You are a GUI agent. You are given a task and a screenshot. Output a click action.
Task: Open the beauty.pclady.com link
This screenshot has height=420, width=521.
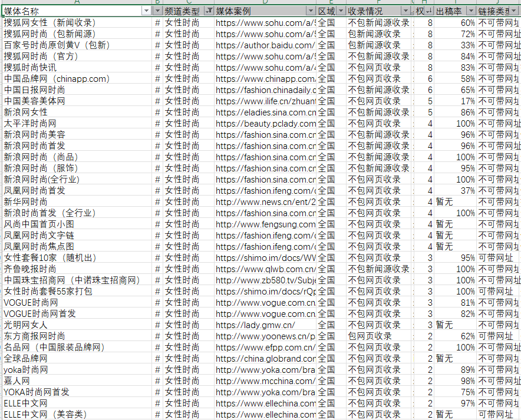(x=265, y=123)
